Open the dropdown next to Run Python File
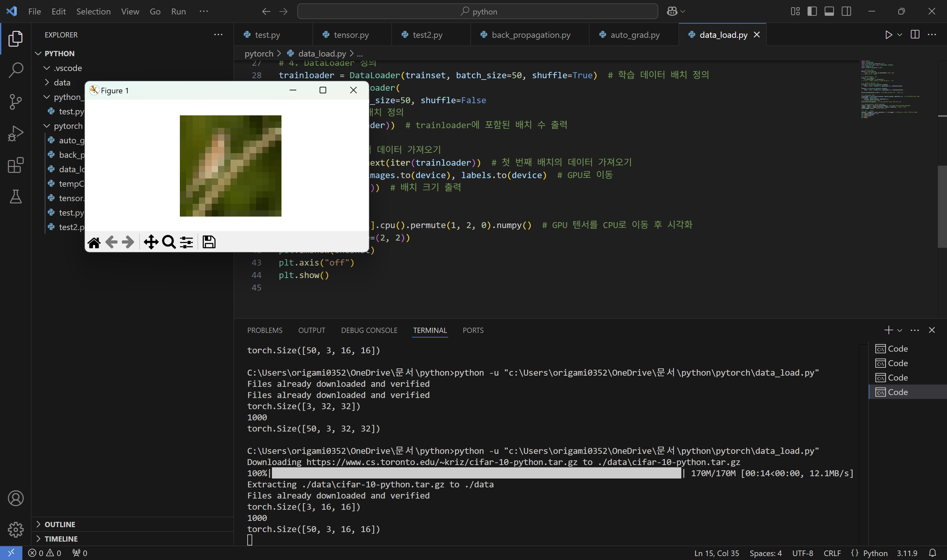Image resolution: width=947 pixels, height=560 pixels. tap(899, 35)
